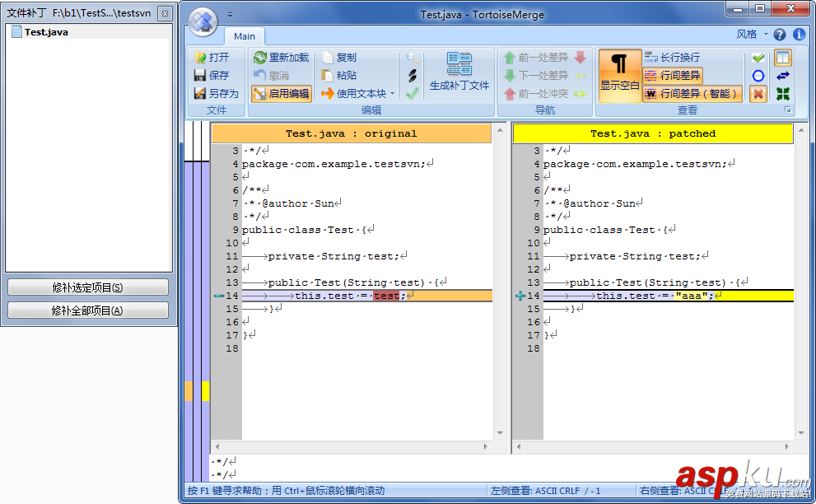Click 'public class Test {' in patched pane
The image size is (816, 504).
click(606, 230)
